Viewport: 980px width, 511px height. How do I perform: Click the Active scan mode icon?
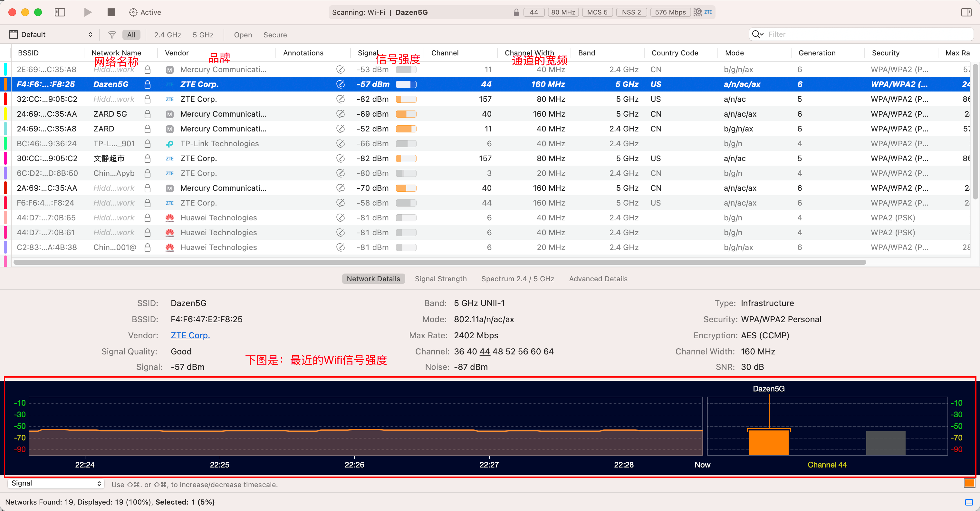tap(133, 12)
